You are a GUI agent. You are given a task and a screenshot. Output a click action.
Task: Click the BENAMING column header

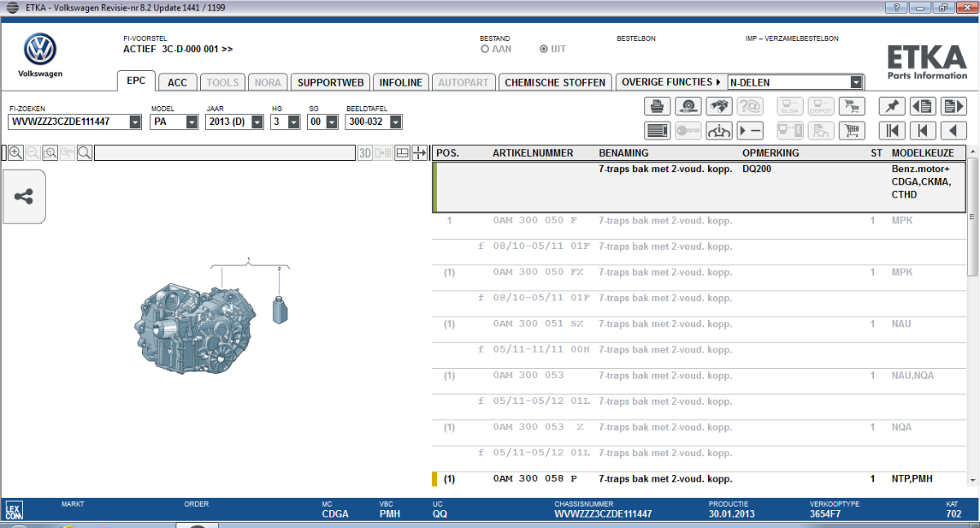(x=623, y=153)
